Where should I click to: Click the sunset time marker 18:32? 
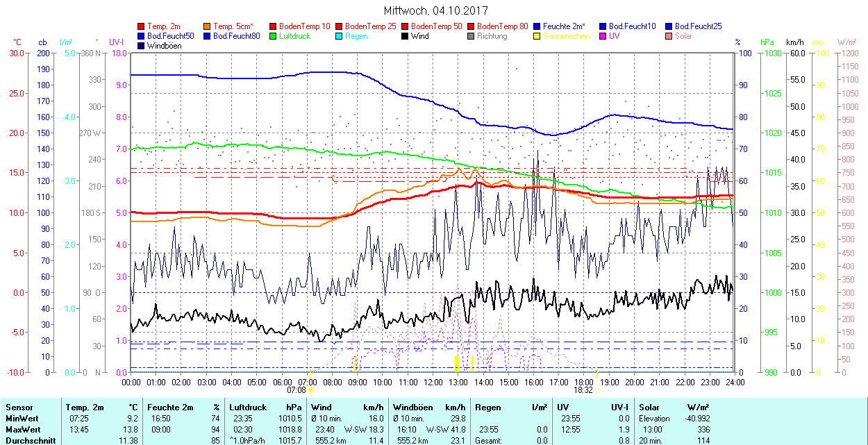583,390
